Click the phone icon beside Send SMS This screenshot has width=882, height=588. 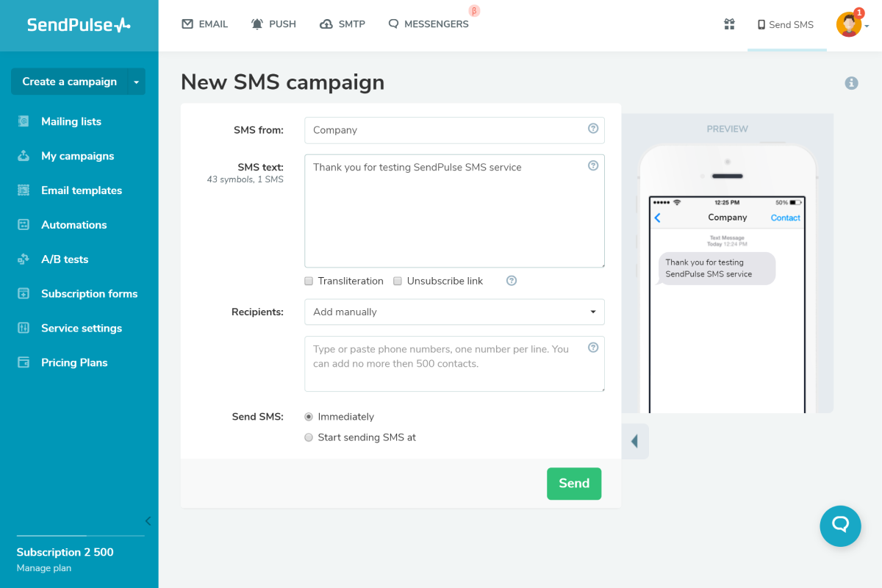click(x=761, y=24)
